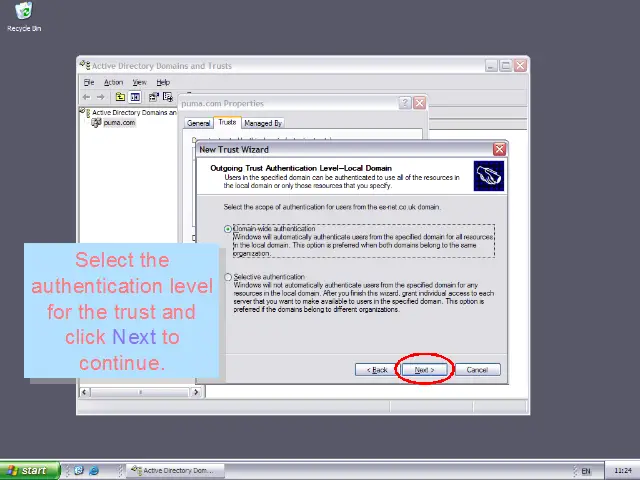Select Active Directory Domains and Trusts root node
Screen dimensions: 640x480
pos(134,112)
